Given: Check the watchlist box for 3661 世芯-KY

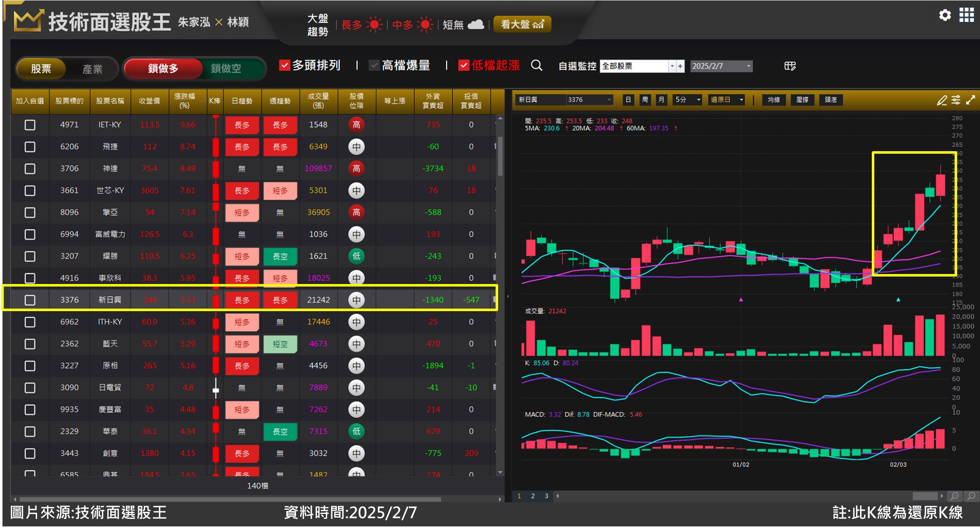Looking at the screenshot, I should coord(30,191).
